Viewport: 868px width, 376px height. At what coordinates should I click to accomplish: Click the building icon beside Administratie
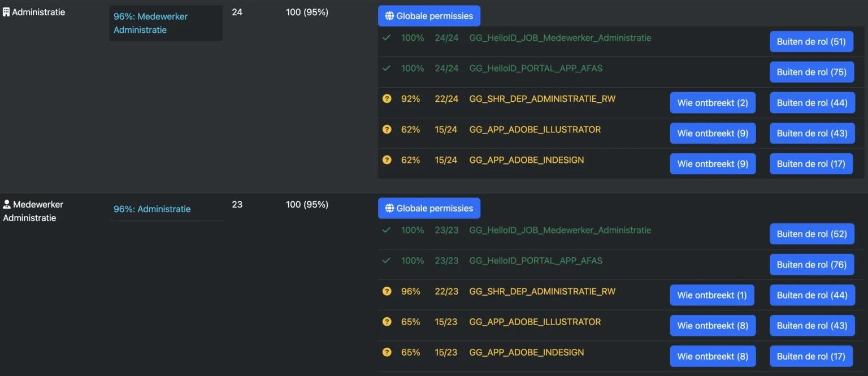tap(6, 11)
